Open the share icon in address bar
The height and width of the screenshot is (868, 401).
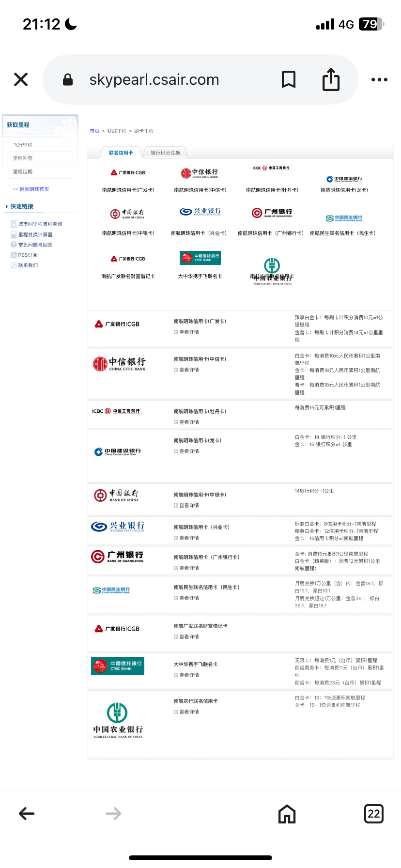click(331, 79)
